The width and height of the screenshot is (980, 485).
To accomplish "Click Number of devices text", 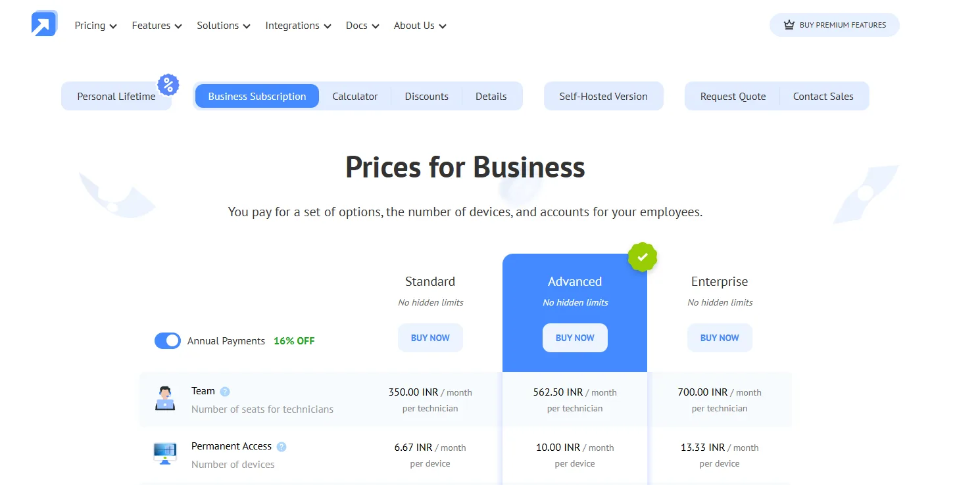I will pyautogui.click(x=233, y=464).
